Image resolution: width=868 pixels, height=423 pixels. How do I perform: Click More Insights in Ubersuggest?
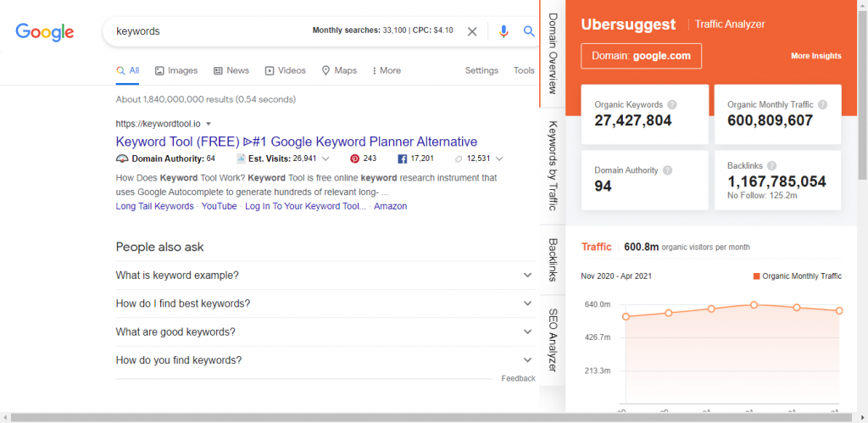pos(816,56)
